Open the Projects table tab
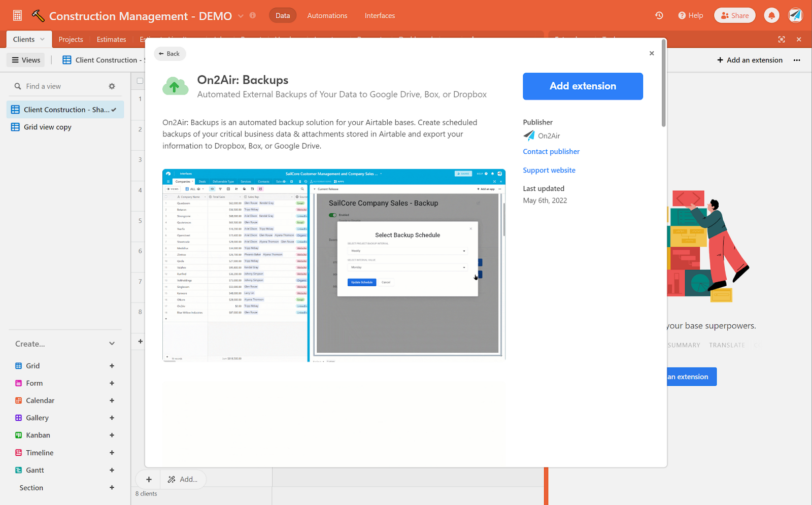Viewport: 812px width, 505px height. [x=71, y=40]
